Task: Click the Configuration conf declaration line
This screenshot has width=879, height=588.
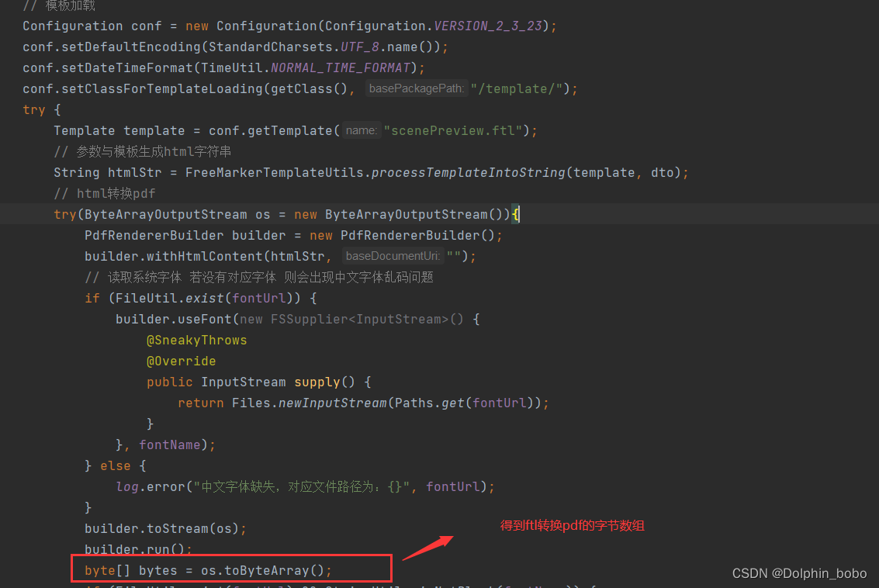Action: (x=289, y=26)
